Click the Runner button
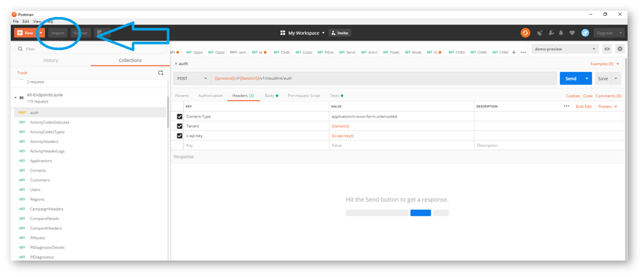The width and height of the screenshot is (644, 277). (x=80, y=33)
